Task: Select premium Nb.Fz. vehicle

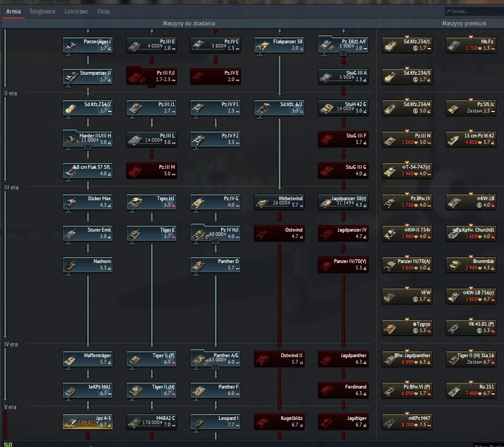Action: pyautogui.click(x=471, y=45)
